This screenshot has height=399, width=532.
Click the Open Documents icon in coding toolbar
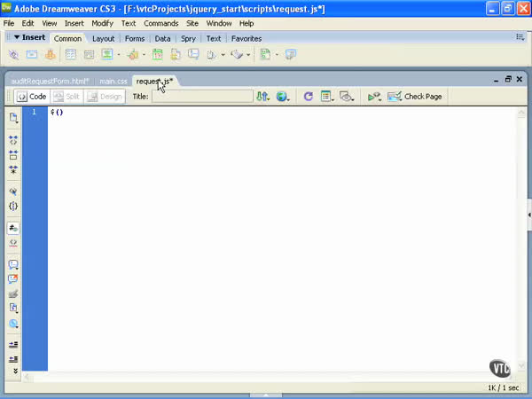[x=13, y=118]
